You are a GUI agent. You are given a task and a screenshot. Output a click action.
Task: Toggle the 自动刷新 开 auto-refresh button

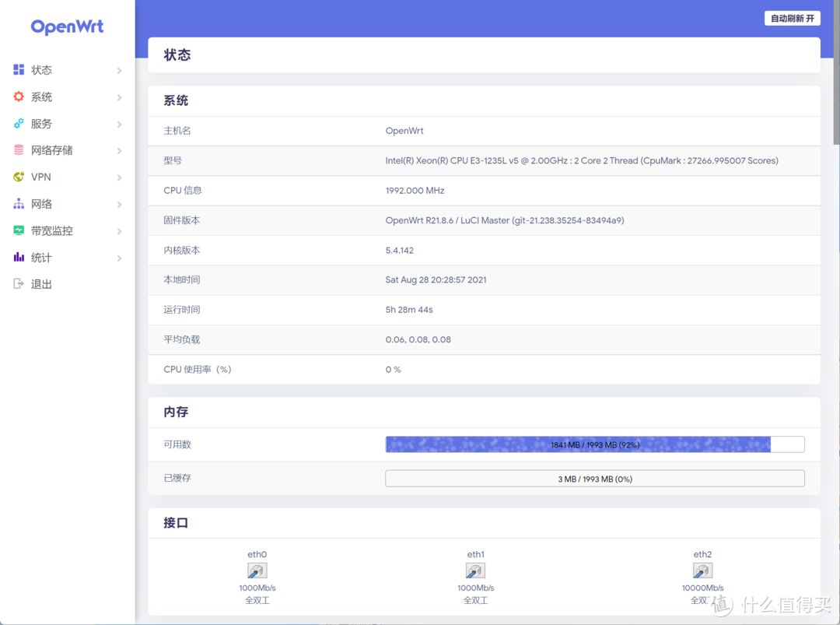point(793,18)
